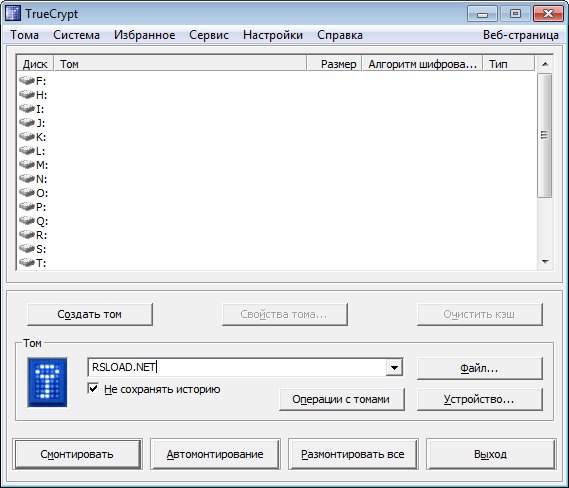Select the T: drive icon
The image size is (569, 488).
click(27, 262)
